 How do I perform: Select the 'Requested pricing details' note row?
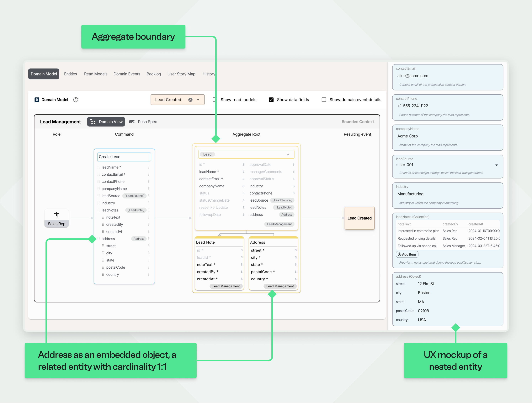[x=448, y=239]
